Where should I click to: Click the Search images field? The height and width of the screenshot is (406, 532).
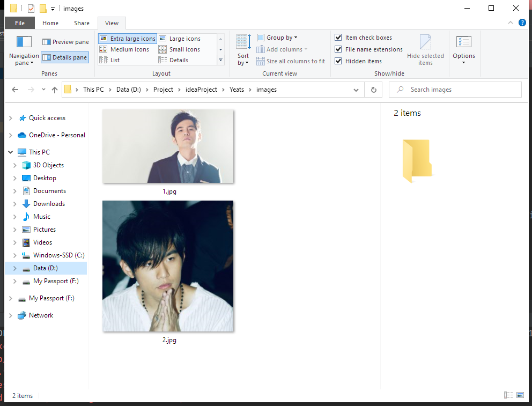[455, 90]
